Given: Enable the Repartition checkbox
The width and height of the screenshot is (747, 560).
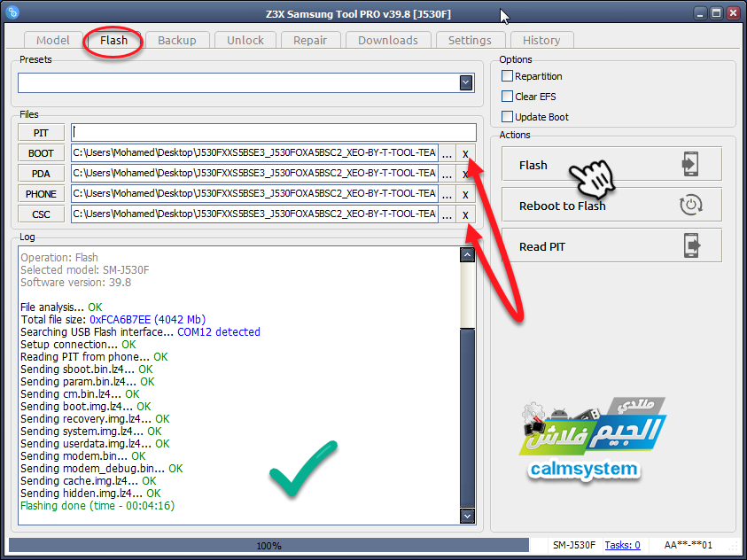Looking at the screenshot, I should 508,76.
